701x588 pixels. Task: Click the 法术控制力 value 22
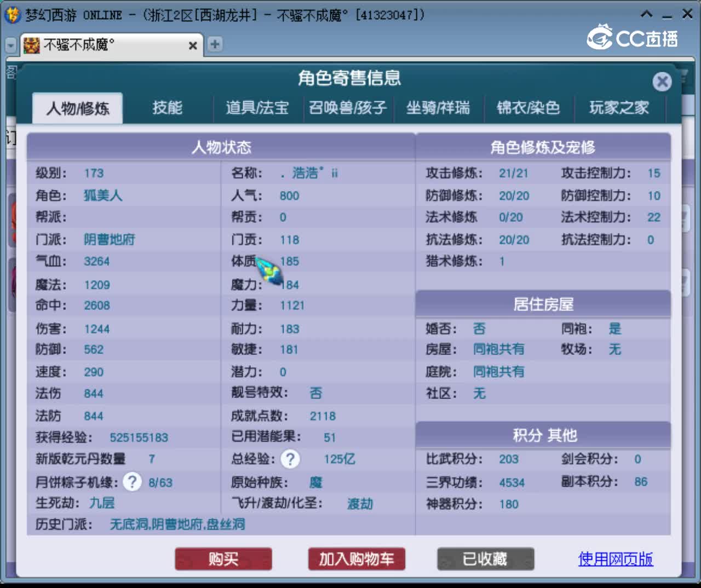point(654,217)
